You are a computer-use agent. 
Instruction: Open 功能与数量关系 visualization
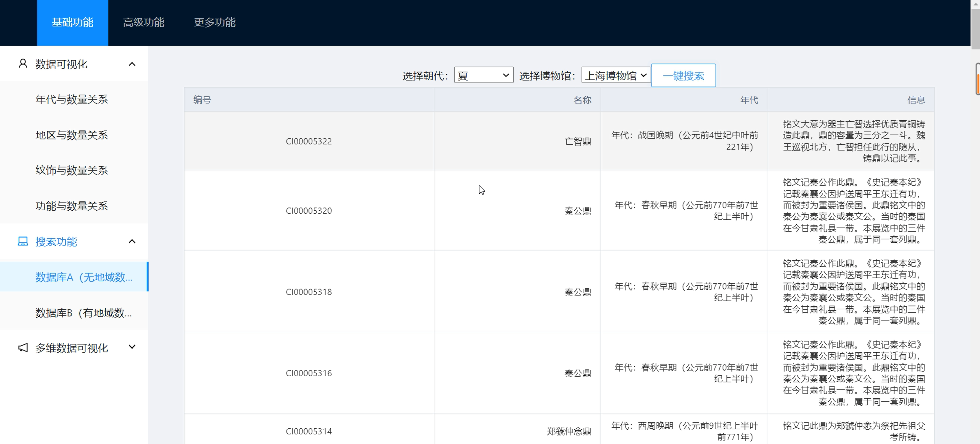coord(71,206)
